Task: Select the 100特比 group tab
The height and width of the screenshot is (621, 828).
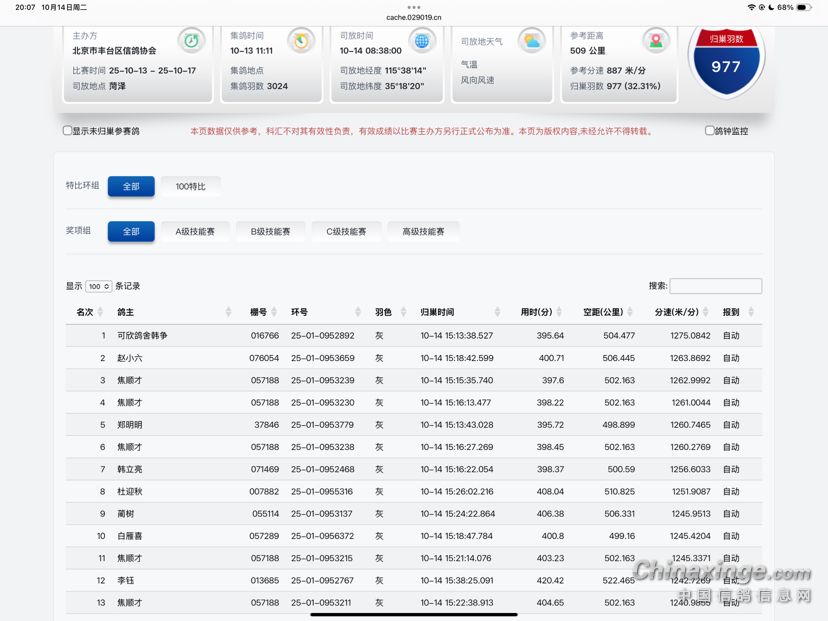Action: coord(190,187)
